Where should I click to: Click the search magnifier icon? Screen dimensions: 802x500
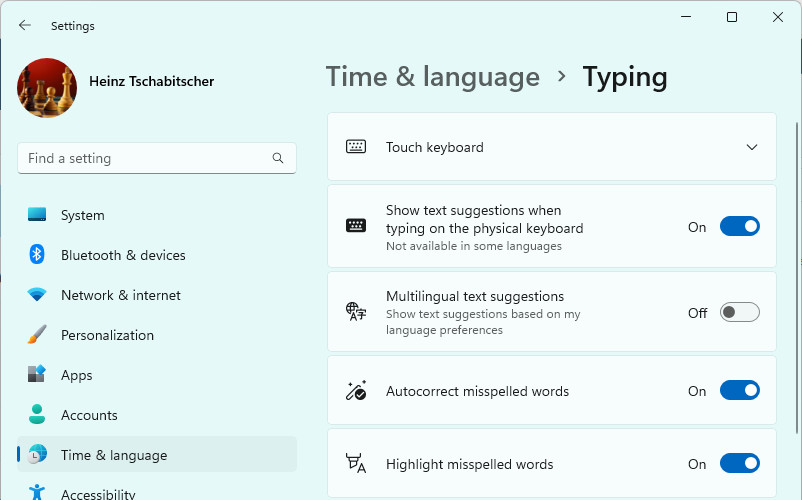[278, 158]
